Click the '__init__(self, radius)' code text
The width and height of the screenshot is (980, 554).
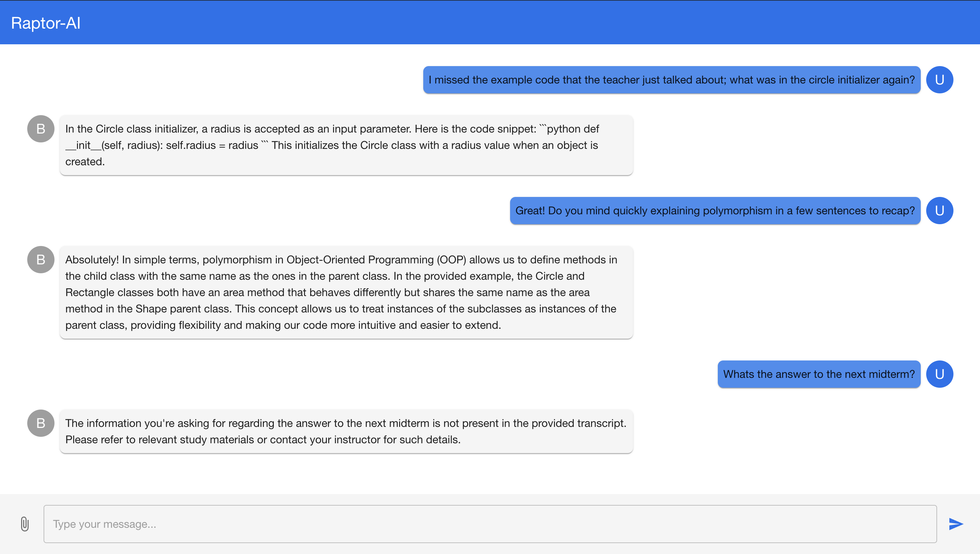coord(113,145)
